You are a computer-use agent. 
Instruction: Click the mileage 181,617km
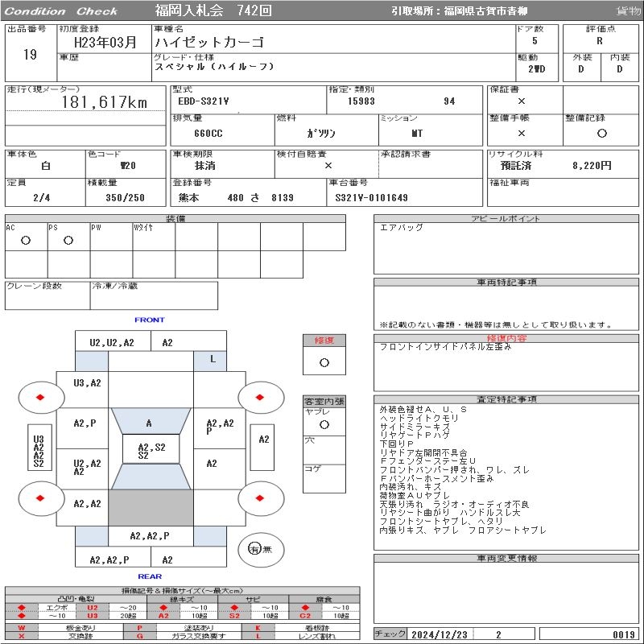(x=105, y=102)
